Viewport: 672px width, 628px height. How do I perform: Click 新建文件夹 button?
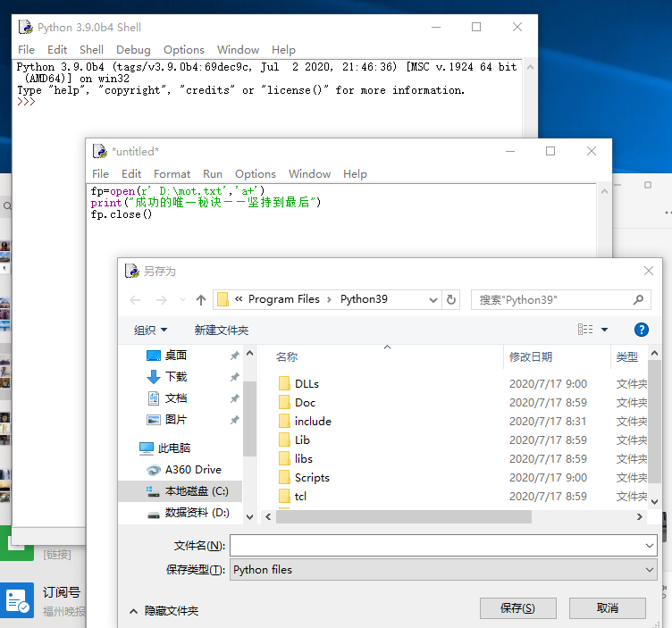click(x=221, y=330)
